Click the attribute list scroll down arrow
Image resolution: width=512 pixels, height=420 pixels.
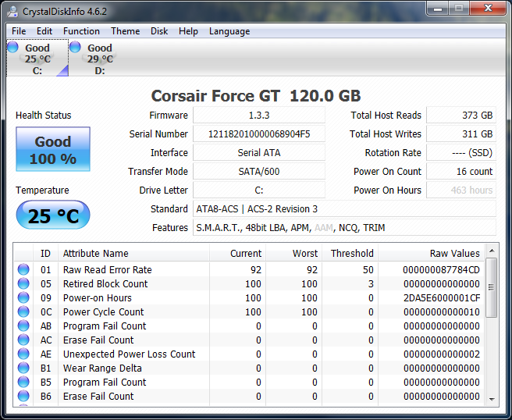pyautogui.click(x=492, y=399)
